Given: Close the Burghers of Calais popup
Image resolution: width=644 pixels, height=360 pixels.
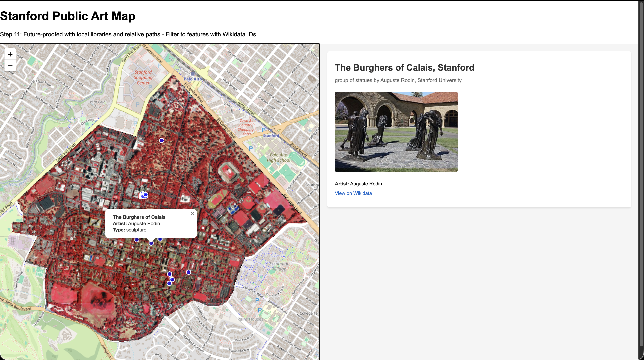Looking at the screenshot, I should tap(192, 213).
